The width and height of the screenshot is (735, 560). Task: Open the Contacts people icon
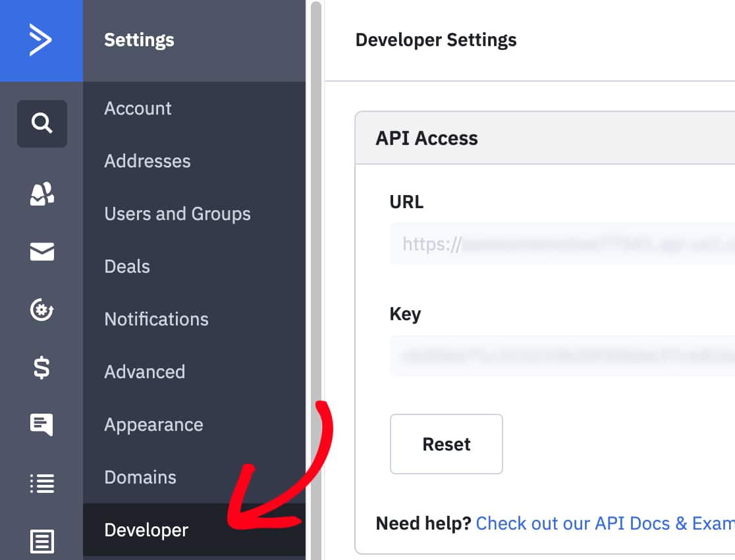41,194
